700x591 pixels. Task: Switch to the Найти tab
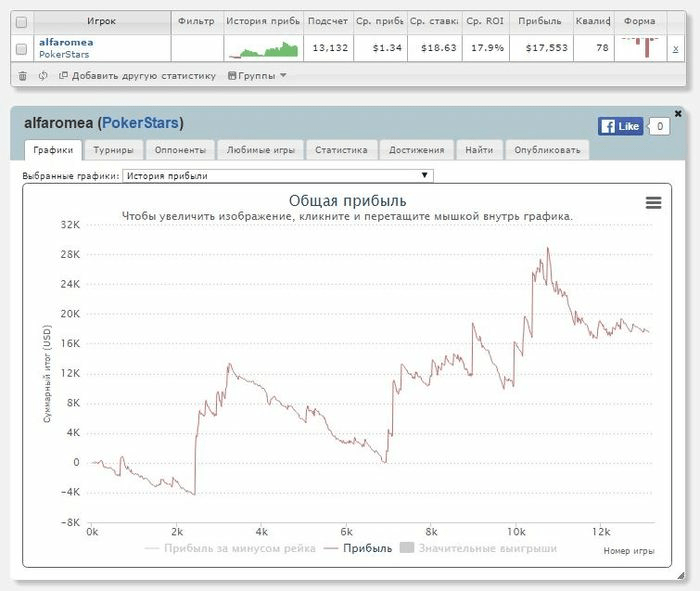[479, 150]
